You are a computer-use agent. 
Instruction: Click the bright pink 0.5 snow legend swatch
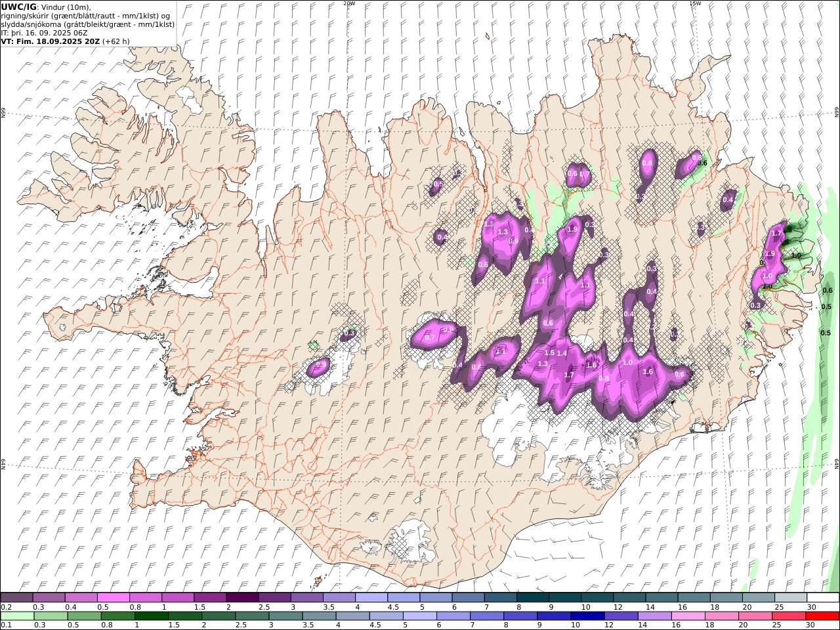pos(113,597)
